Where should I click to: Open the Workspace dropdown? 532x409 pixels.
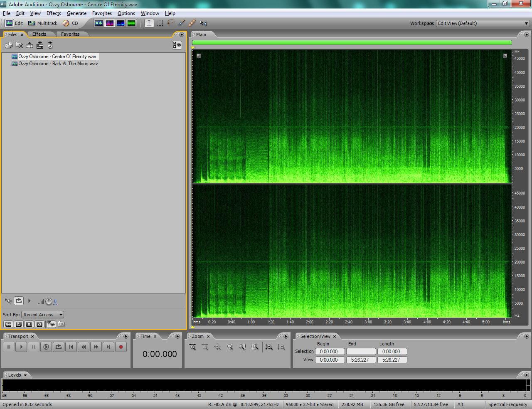pos(526,23)
